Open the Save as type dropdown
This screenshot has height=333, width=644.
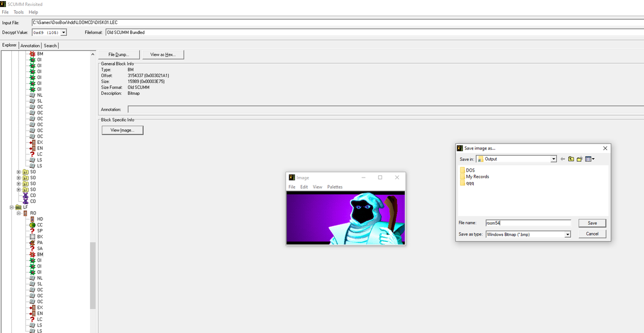[x=568, y=234]
